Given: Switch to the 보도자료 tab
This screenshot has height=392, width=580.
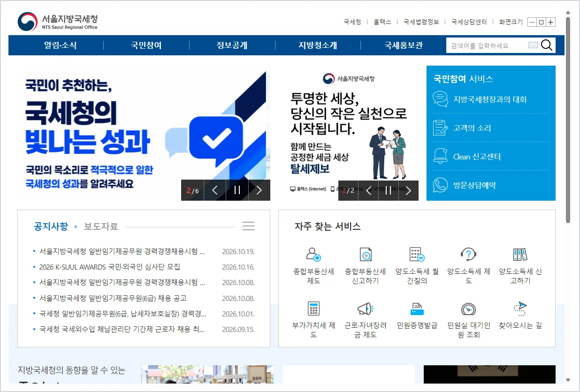Looking at the screenshot, I should (101, 226).
